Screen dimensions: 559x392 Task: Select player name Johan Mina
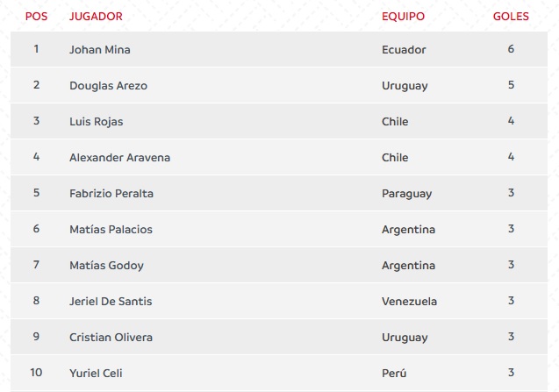click(99, 50)
